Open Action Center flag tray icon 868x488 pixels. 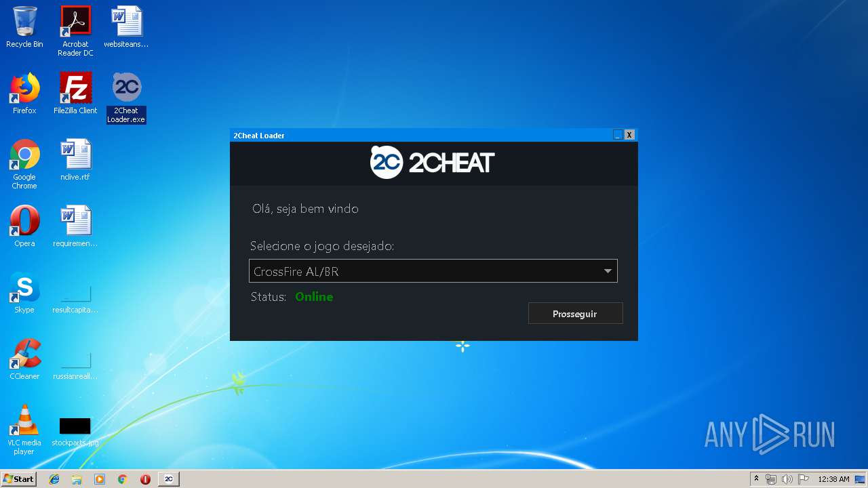[803, 479]
